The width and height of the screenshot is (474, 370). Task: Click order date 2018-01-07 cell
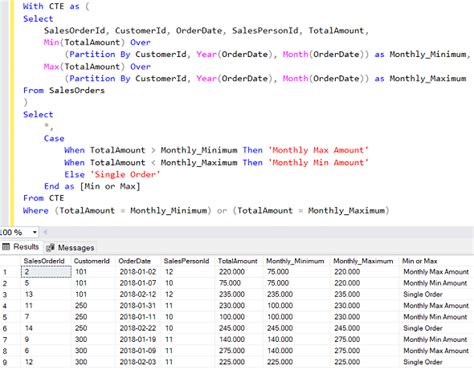(x=138, y=283)
